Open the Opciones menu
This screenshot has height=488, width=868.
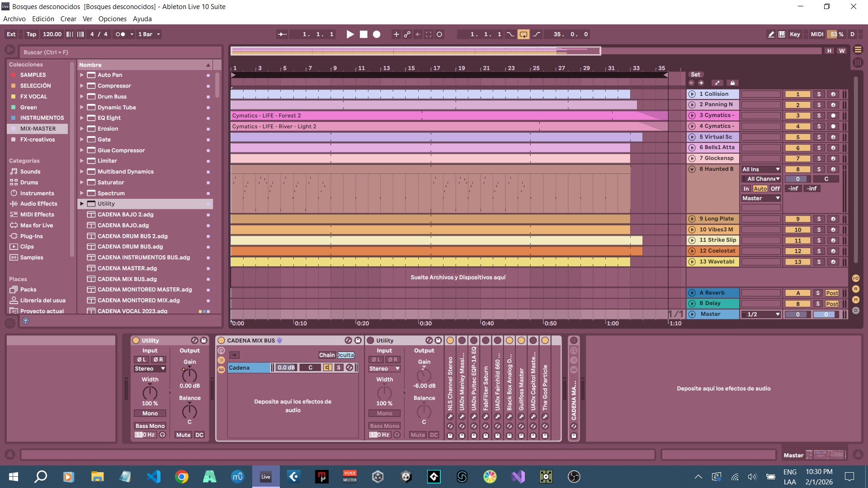click(112, 19)
